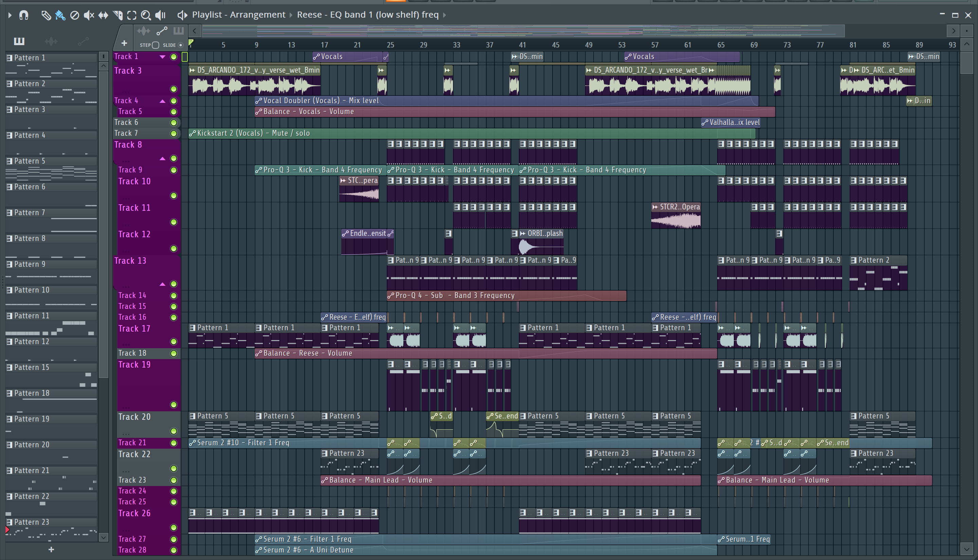This screenshot has width=978, height=560.
Task: Click the timeline start playhead marker
Action: click(x=191, y=42)
